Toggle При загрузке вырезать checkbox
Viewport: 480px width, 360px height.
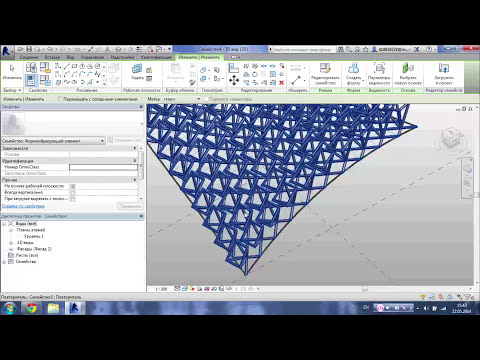click(x=73, y=199)
